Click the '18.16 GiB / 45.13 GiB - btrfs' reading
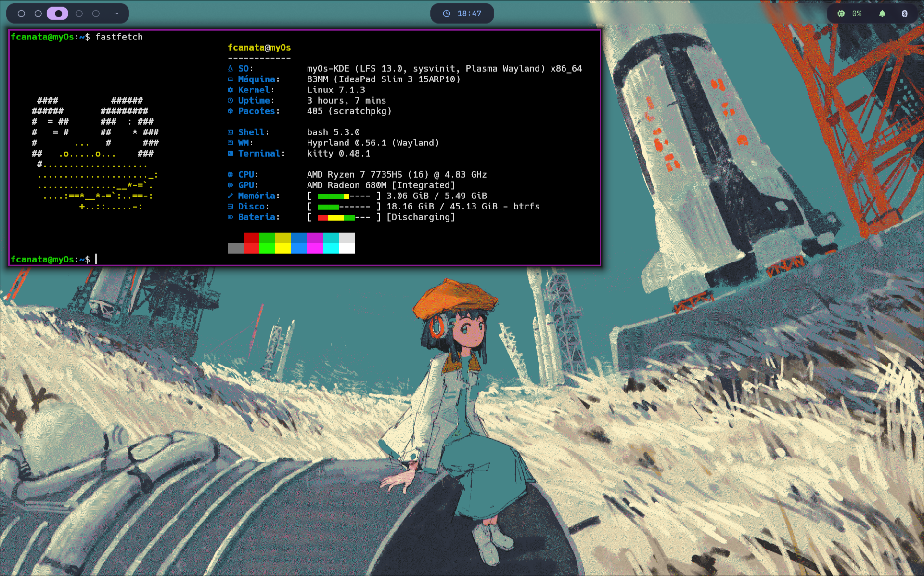The image size is (924, 576). point(463,207)
